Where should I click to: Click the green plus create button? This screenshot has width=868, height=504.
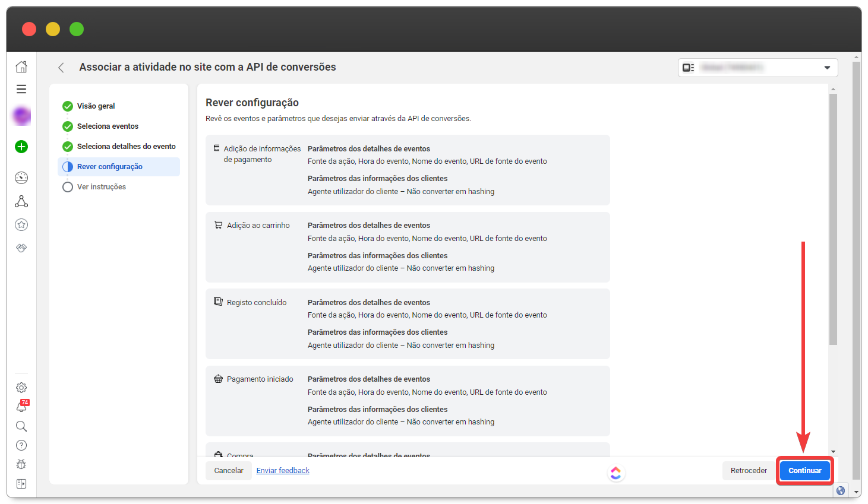coord(21,147)
